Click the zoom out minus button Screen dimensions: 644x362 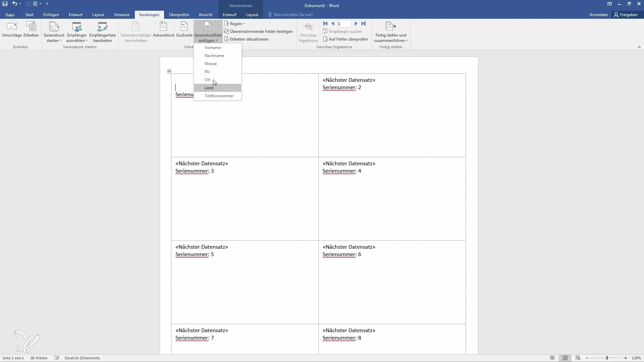coord(587,358)
